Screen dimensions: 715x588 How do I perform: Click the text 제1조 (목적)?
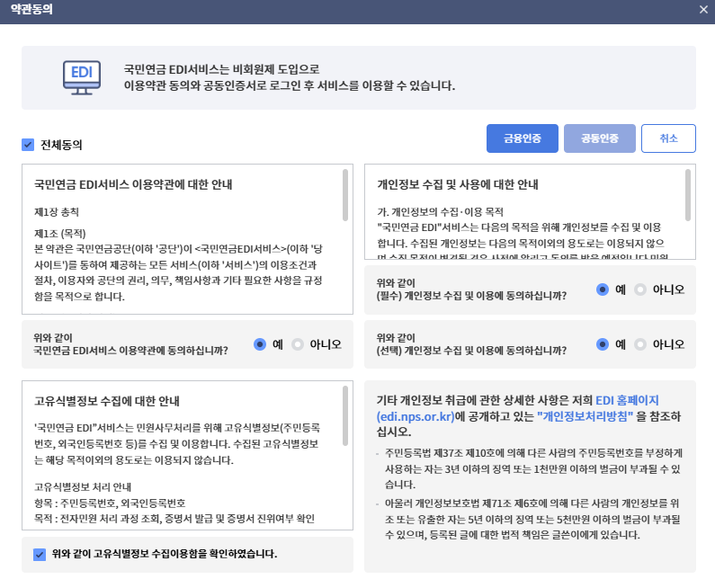click(x=59, y=234)
